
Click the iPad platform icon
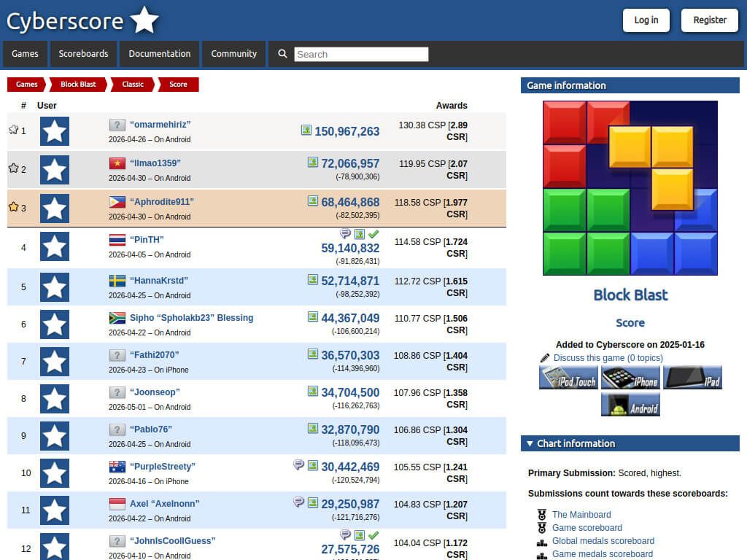tap(692, 378)
